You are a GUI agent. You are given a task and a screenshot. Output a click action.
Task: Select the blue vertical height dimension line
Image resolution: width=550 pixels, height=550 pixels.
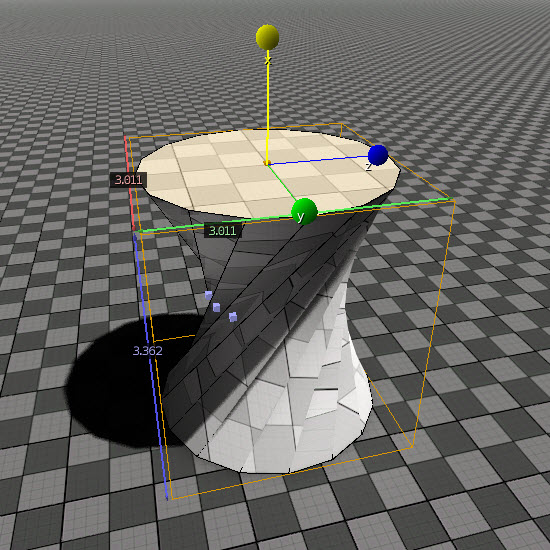[151, 367]
